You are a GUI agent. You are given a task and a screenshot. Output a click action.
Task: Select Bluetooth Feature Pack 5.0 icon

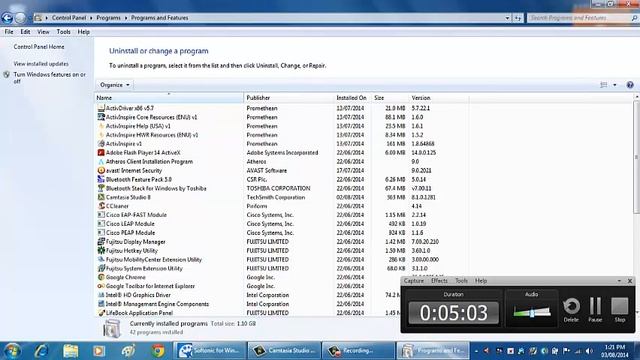tap(101, 180)
